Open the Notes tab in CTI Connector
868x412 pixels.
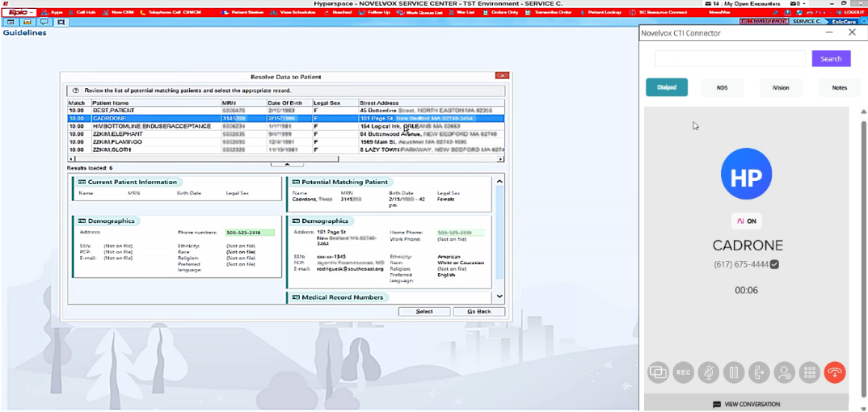pyautogui.click(x=839, y=87)
